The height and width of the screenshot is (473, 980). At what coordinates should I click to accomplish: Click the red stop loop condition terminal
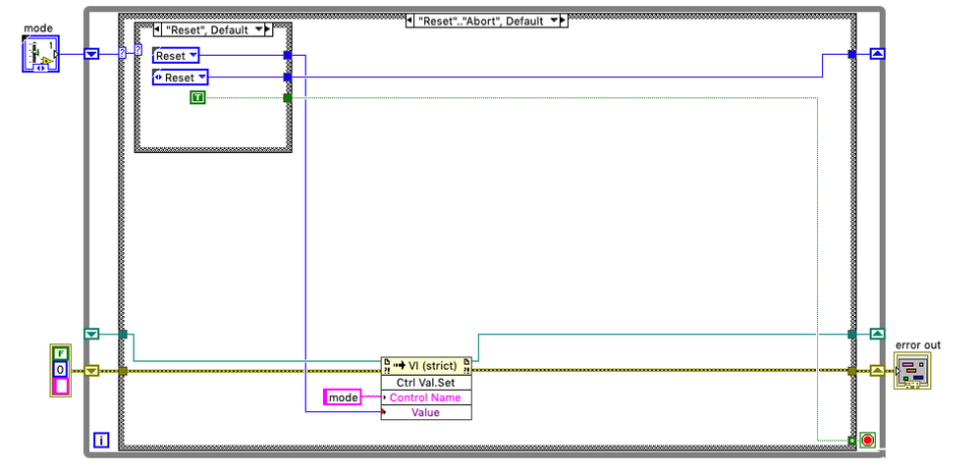click(867, 441)
